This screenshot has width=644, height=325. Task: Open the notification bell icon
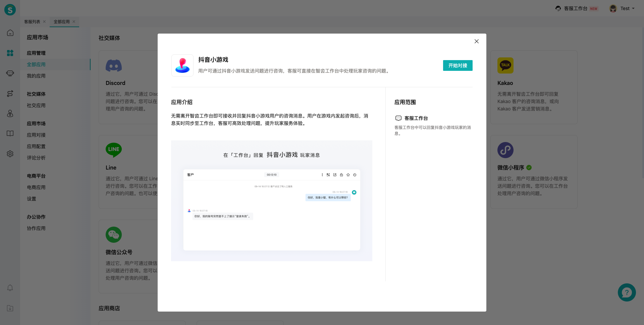click(10, 288)
